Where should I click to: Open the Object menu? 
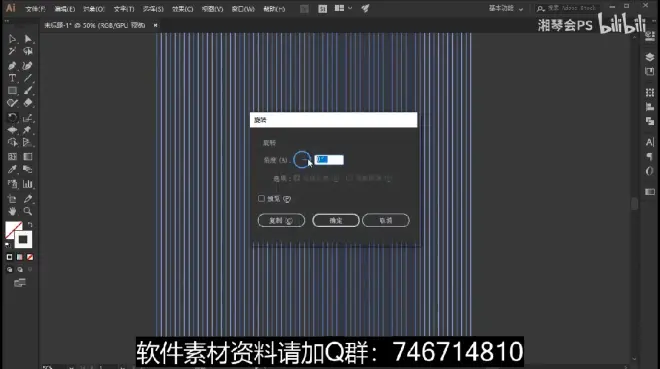click(93, 9)
